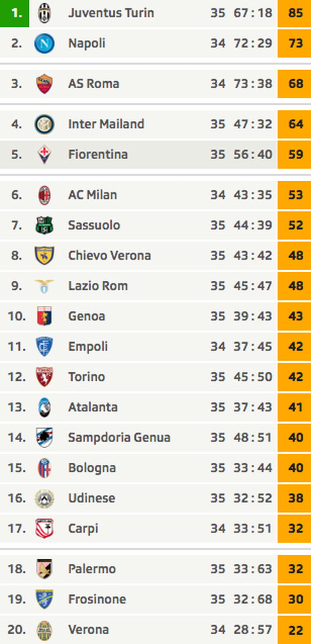This screenshot has height=644, width=311.
Task: Select the AS Roma crest icon
Action: (x=44, y=84)
